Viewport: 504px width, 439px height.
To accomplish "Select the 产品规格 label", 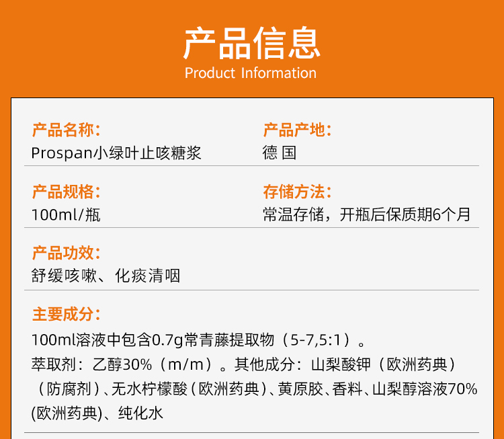I will 67,192.
